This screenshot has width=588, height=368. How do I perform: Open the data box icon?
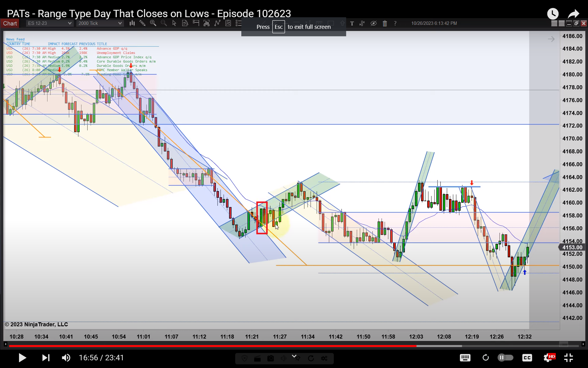[185, 23]
